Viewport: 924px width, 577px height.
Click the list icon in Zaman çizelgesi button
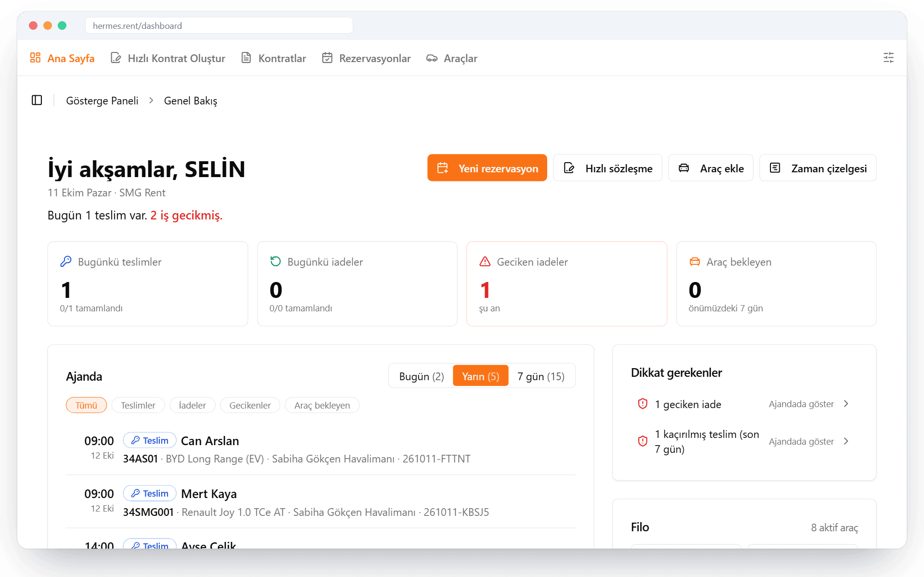click(x=775, y=168)
